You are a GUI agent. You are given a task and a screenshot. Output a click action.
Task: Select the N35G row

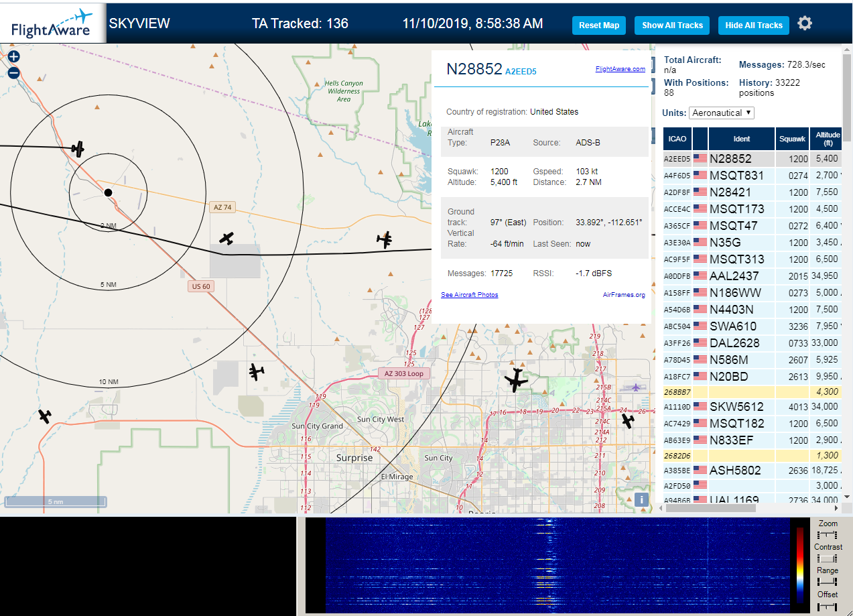[752, 243]
